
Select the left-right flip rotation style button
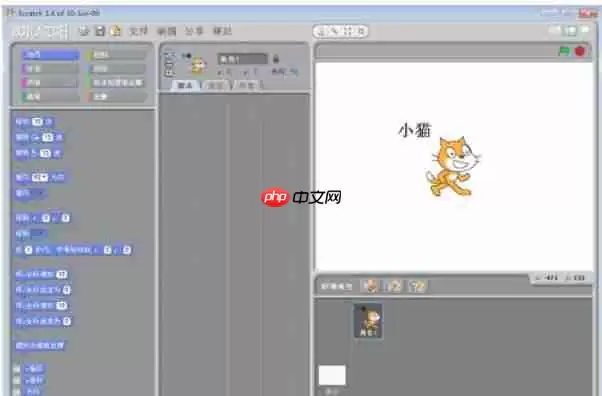click(169, 64)
